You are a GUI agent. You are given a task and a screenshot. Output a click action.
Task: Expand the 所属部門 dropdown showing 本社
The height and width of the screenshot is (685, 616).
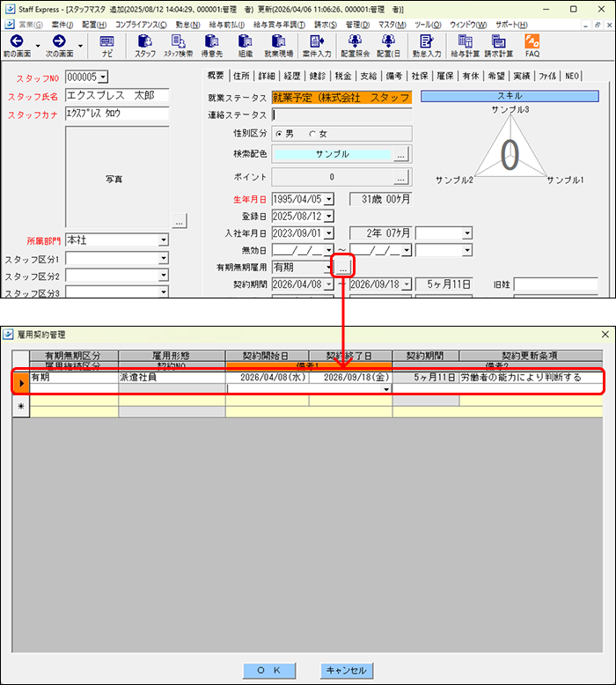click(x=164, y=239)
